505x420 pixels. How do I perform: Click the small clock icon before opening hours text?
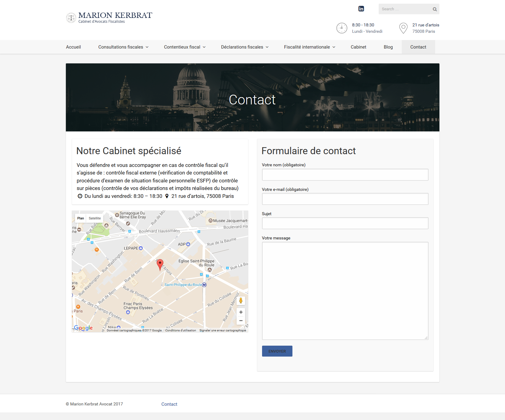(x=80, y=196)
